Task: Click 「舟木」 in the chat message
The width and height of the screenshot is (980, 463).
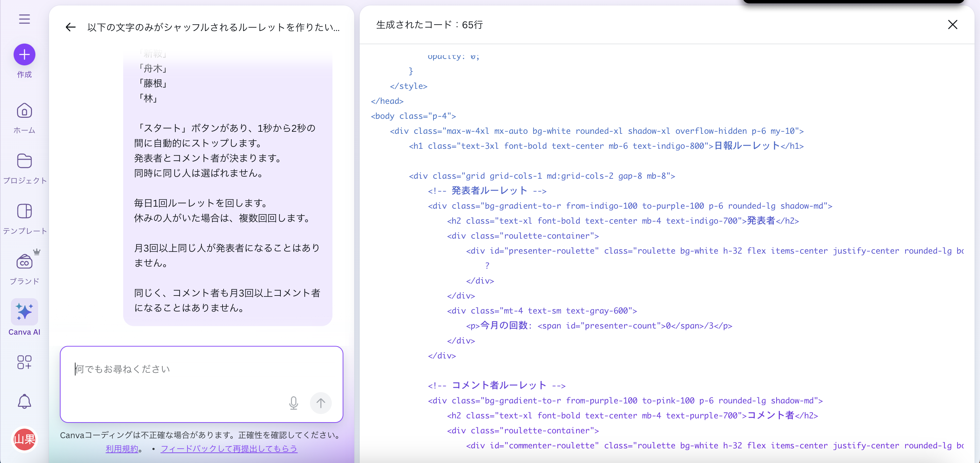Action: click(152, 68)
